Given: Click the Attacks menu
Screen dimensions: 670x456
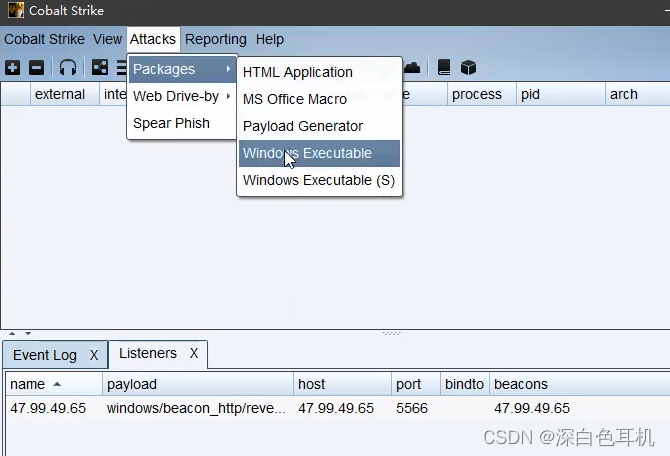Looking at the screenshot, I should point(153,39).
